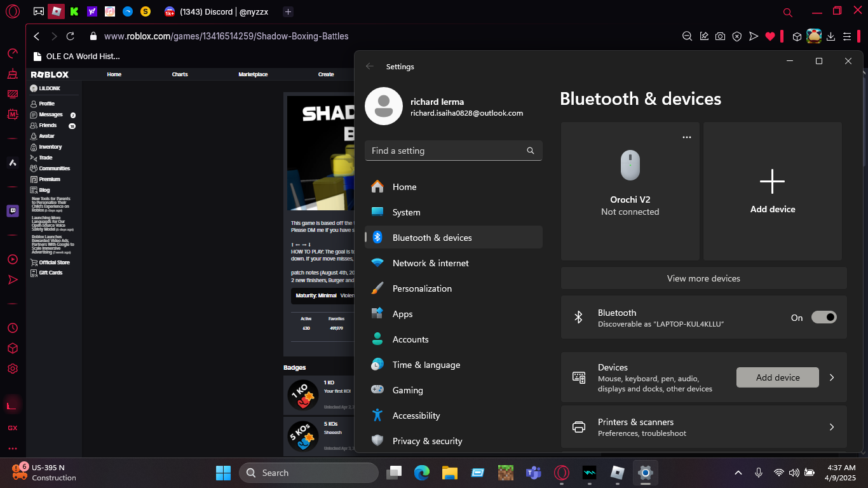Viewport: 868px width, 488px height.
Task: Open Minecraft from the taskbar
Action: (x=505, y=473)
